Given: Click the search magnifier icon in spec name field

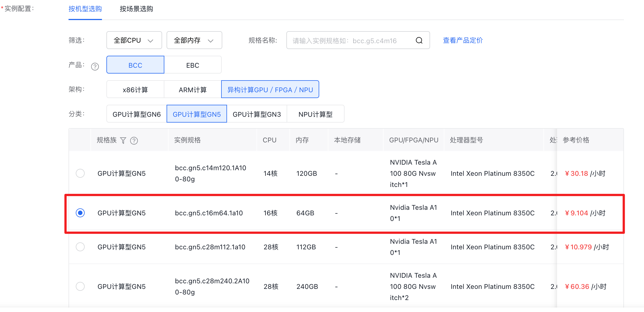Looking at the screenshot, I should (419, 40).
